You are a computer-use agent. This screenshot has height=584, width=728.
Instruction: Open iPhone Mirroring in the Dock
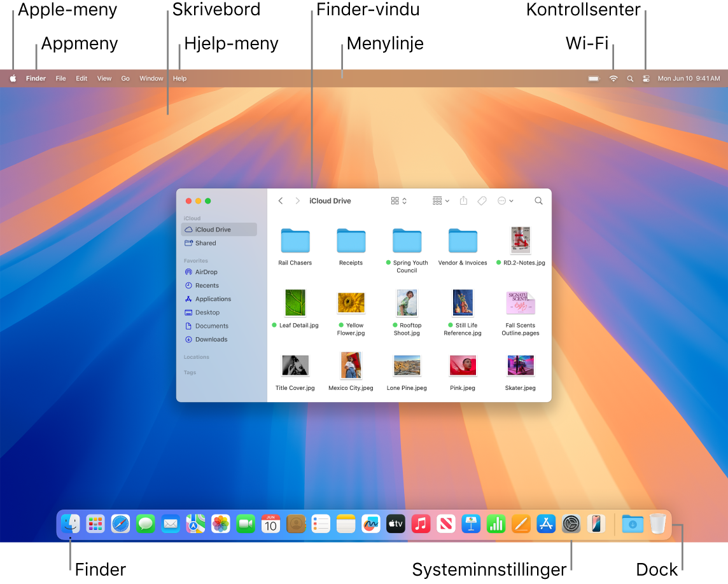coord(597,524)
